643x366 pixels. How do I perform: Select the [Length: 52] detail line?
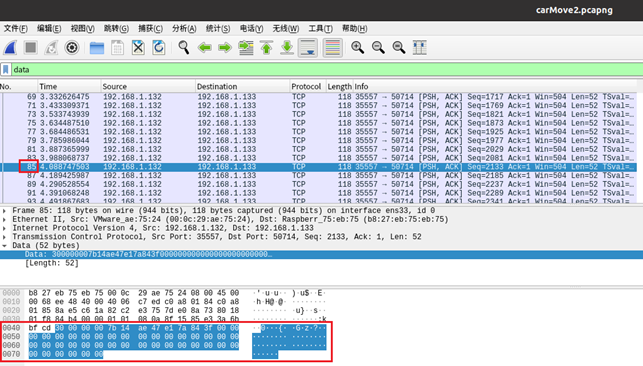pyautogui.click(x=52, y=263)
